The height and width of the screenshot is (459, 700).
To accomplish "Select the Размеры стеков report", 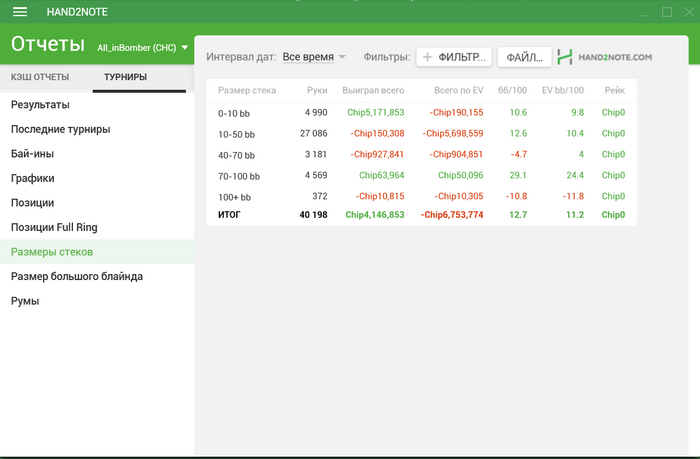I will (x=97, y=252).
